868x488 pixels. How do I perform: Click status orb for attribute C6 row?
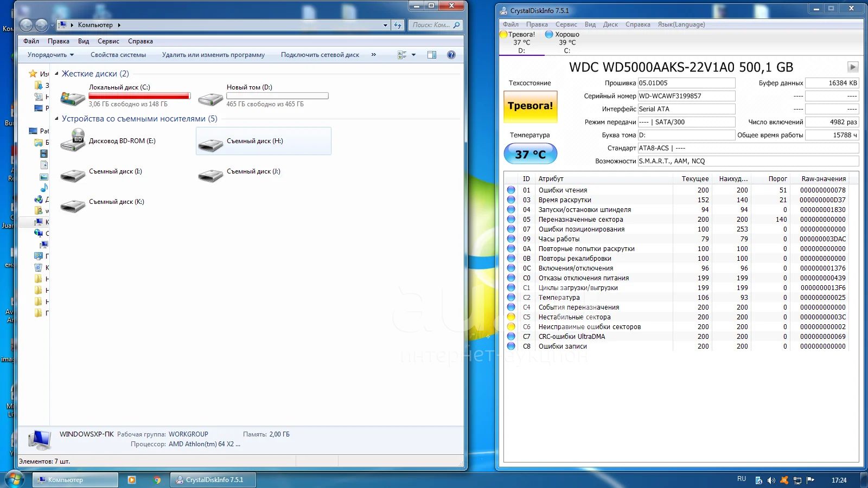511,326
